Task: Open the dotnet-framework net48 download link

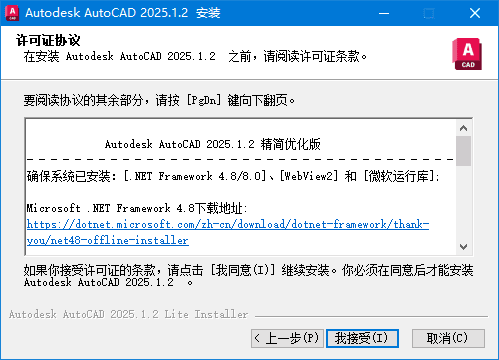Action: 228,232
